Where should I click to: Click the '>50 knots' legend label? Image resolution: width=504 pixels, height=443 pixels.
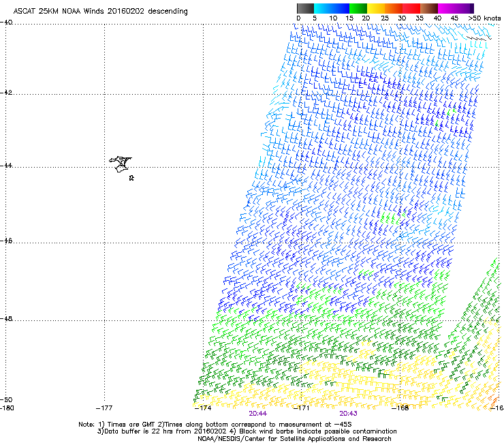[484, 18]
